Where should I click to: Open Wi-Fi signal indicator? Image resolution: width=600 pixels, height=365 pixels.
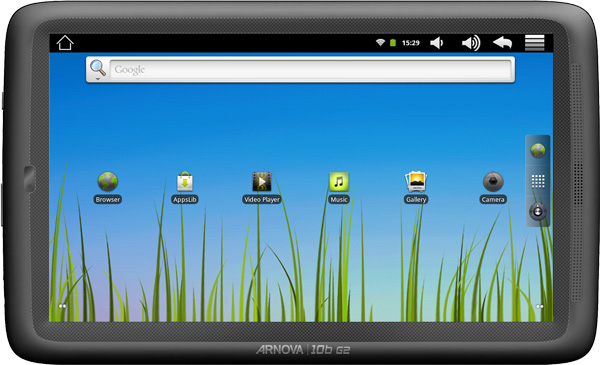click(380, 42)
